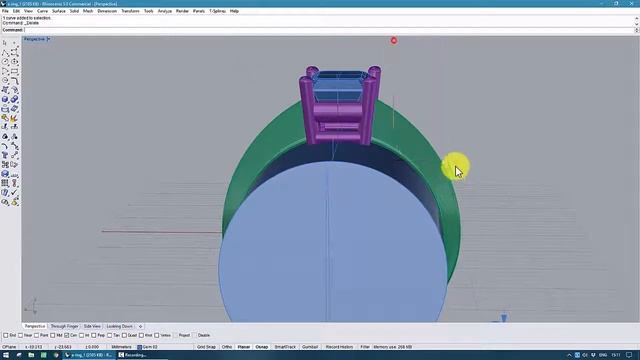The image size is (640, 360).
Task: Pick the Arc tool
Action: pyautogui.click(x=5, y=71)
